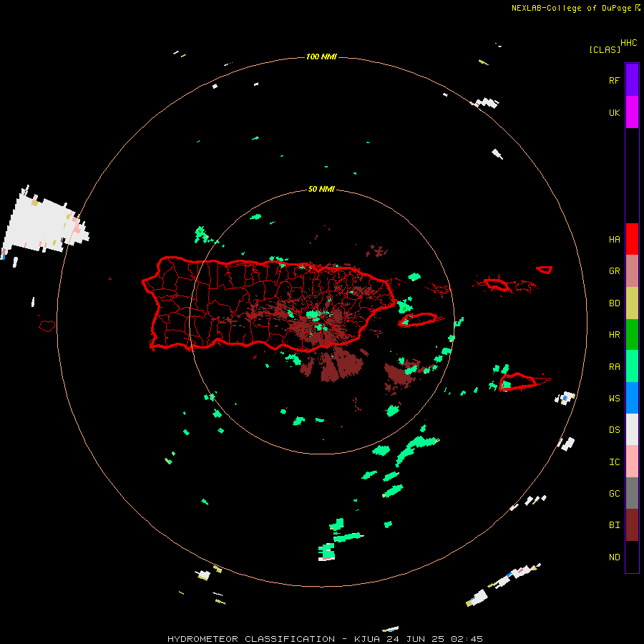Click the BD legend label
644x644 pixels.
click(x=614, y=303)
